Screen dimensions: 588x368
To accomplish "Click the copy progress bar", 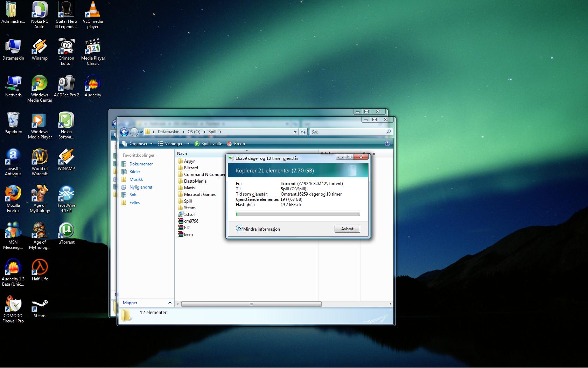I will pyautogui.click(x=298, y=213).
